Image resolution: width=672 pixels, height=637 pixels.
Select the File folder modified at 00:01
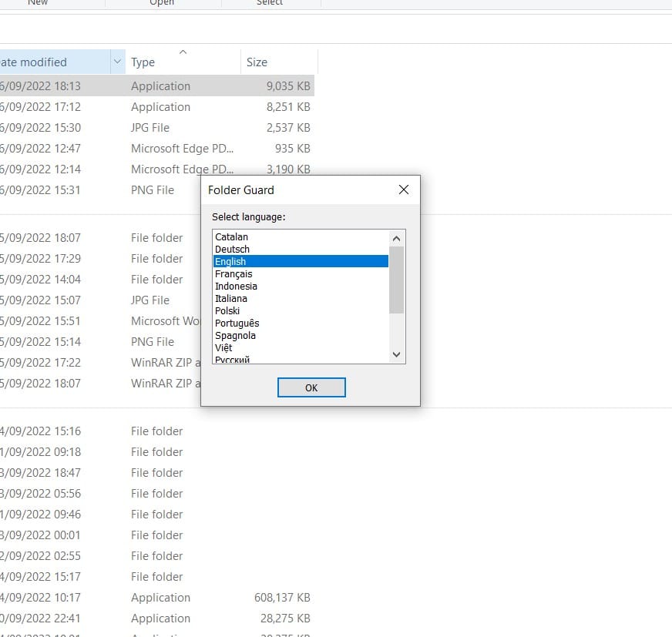[x=157, y=535]
